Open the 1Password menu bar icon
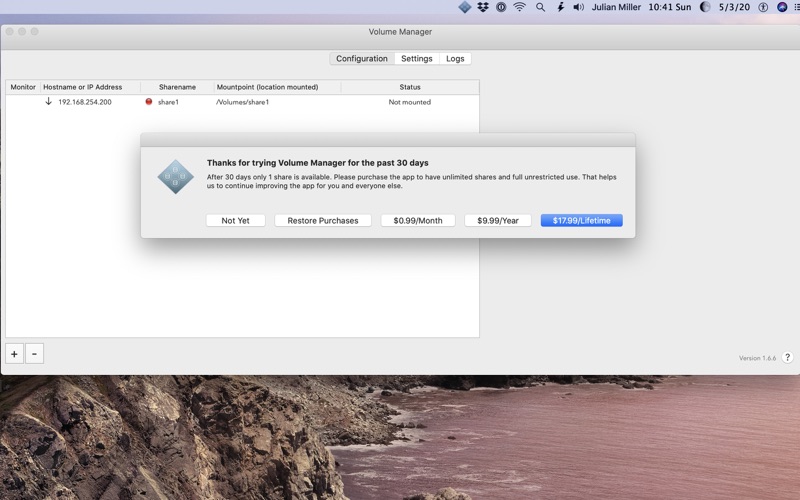Image resolution: width=800 pixels, height=500 pixels. point(501,7)
